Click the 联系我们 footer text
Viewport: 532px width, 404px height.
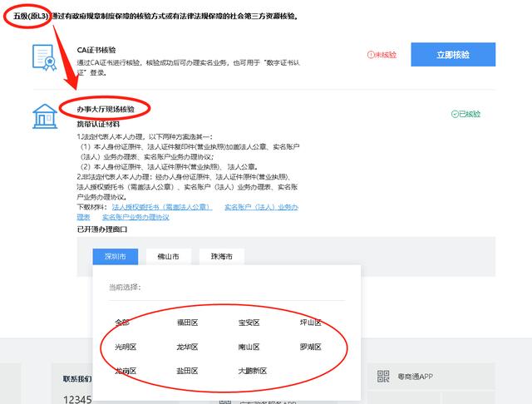[x=77, y=379]
